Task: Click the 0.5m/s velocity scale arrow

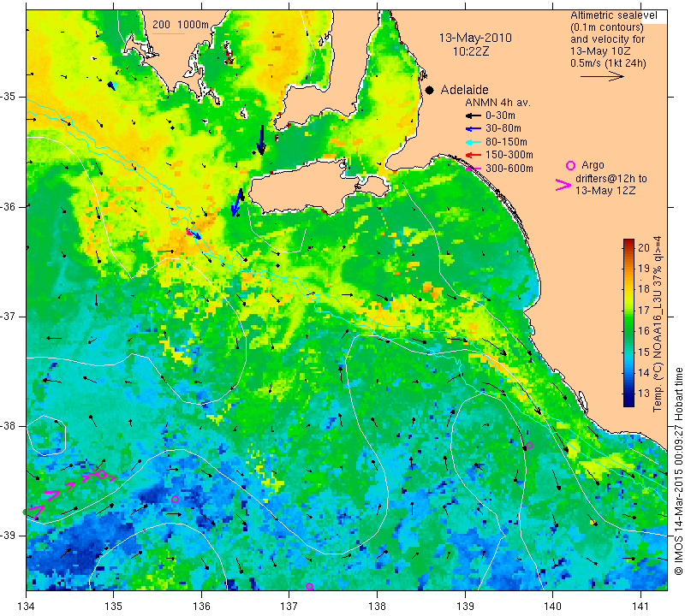Action: (602, 76)
